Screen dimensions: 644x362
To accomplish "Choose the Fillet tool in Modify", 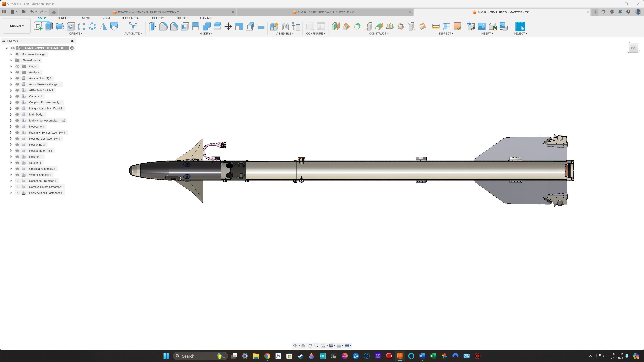I will click(163, 26).
